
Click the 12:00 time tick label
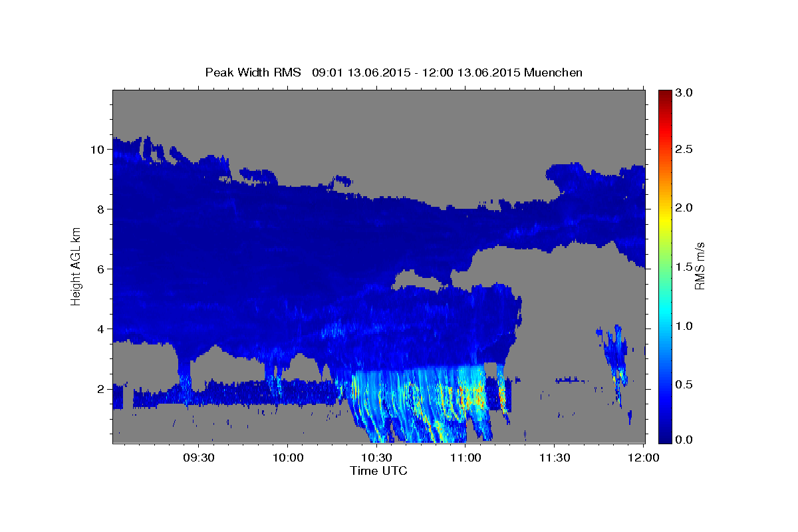(x=644, y=458)
